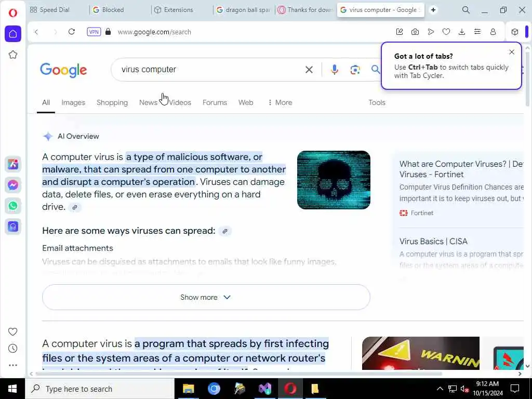Viewport: 532px width, 399px height.
Task: Start voice search microphone
Action: click(x=334, y=70)
